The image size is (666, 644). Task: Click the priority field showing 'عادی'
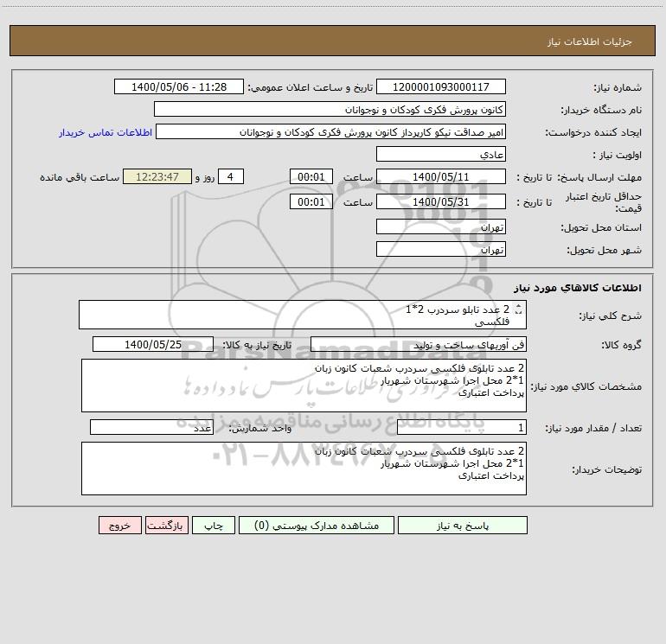tap(441, 154)
